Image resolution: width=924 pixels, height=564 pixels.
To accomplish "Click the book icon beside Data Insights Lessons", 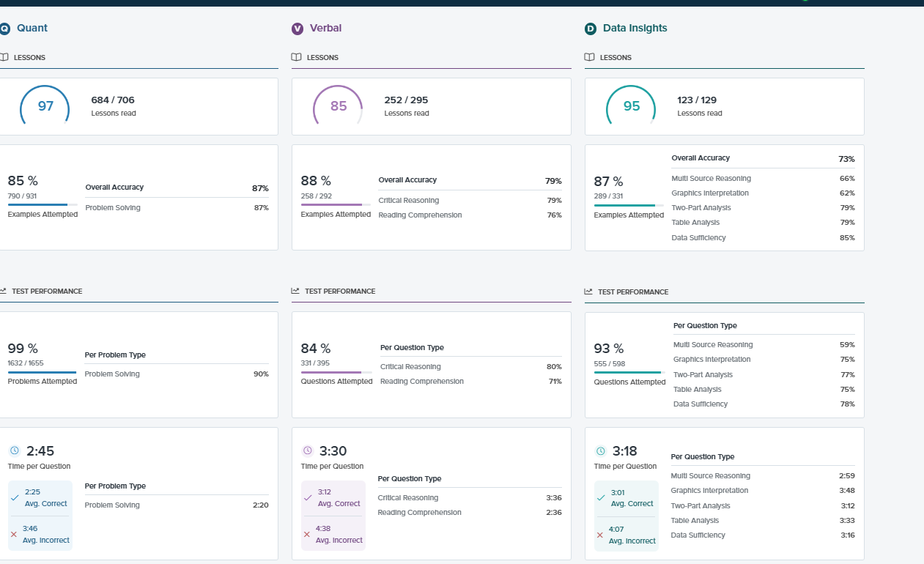I will point(589,57).
